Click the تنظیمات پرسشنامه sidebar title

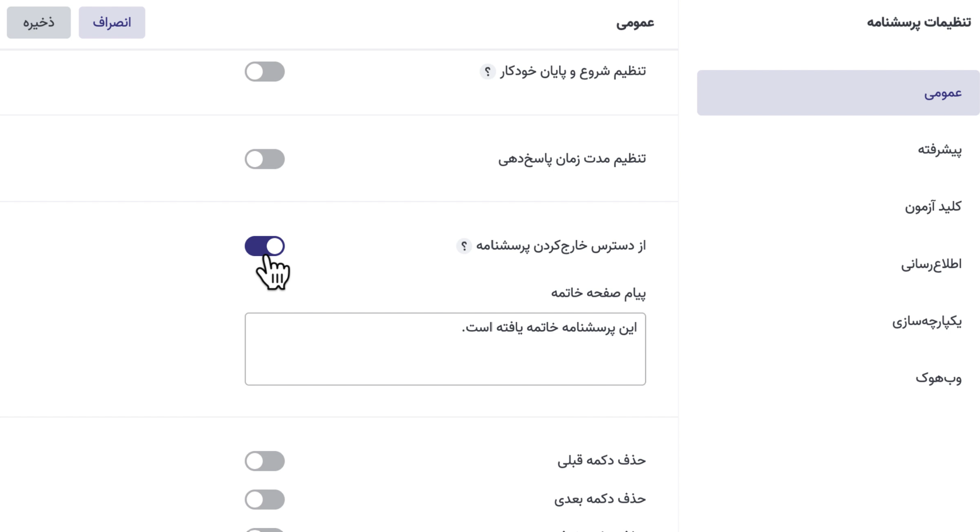point(919,22)
